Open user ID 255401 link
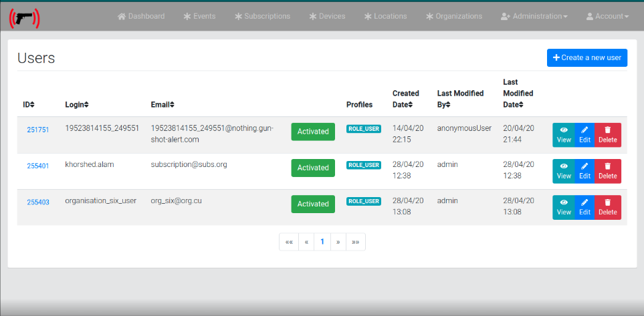Viewport: 644px width, 316px height. [37, 166]
